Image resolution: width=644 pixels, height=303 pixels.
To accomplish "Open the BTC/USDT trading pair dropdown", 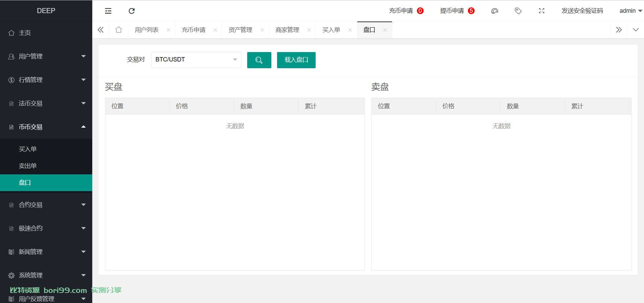I will coord(196,60).
